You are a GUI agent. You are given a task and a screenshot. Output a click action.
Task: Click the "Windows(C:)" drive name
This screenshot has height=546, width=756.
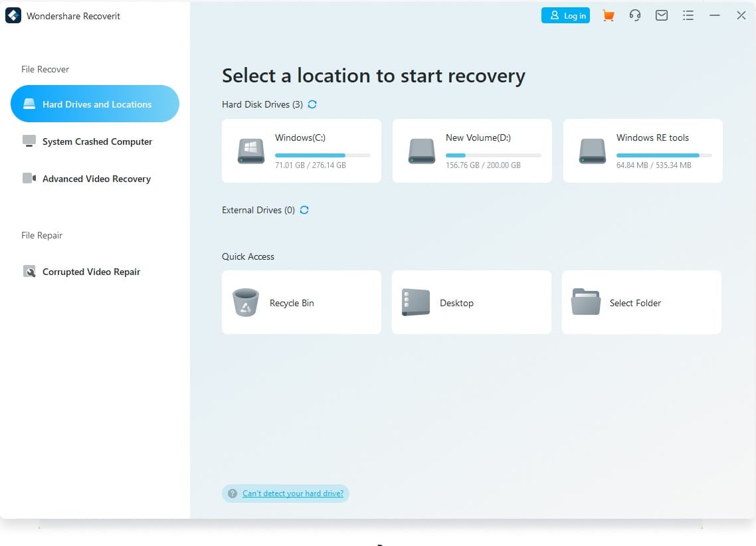click(x=300, y=137)
